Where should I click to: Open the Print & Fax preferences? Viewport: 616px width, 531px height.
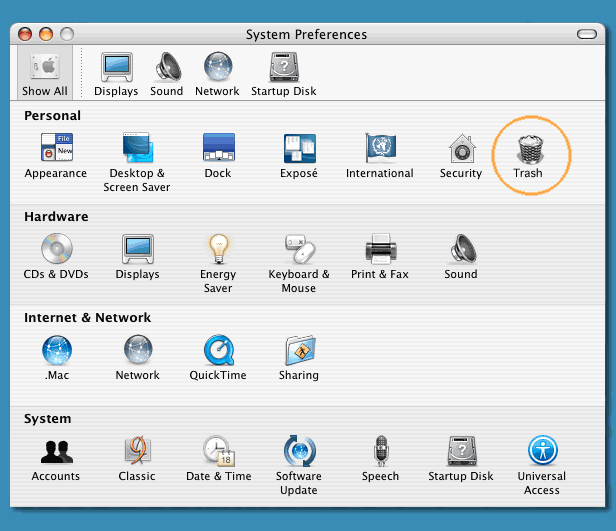click(380, 256)
